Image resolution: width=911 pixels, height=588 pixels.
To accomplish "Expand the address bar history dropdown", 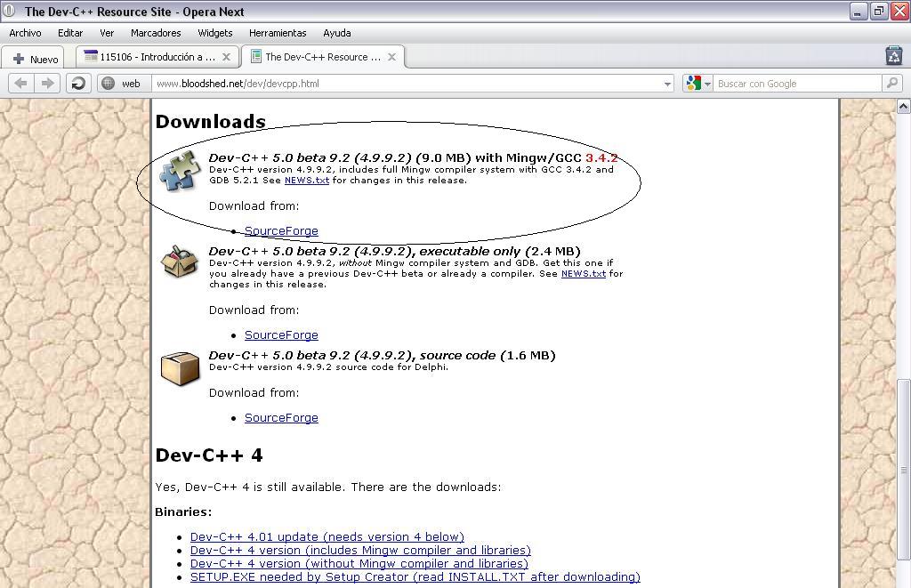I will [x=667, y=85].
